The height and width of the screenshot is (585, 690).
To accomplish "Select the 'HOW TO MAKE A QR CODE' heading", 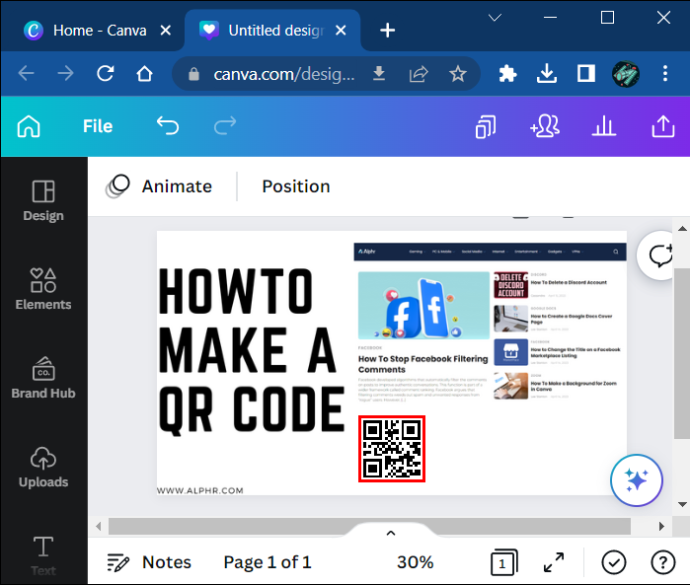I will click(251, 350).
